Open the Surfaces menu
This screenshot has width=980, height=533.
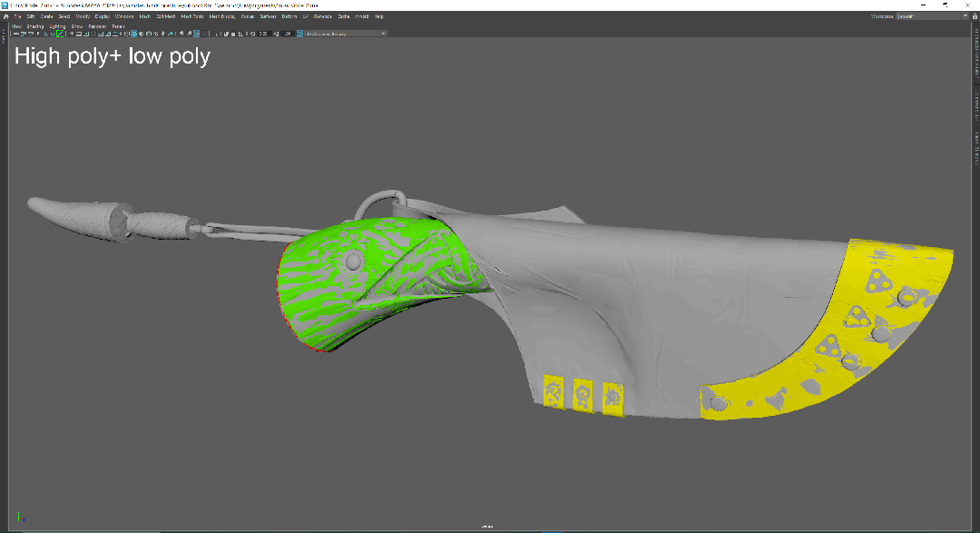point(268,16)
